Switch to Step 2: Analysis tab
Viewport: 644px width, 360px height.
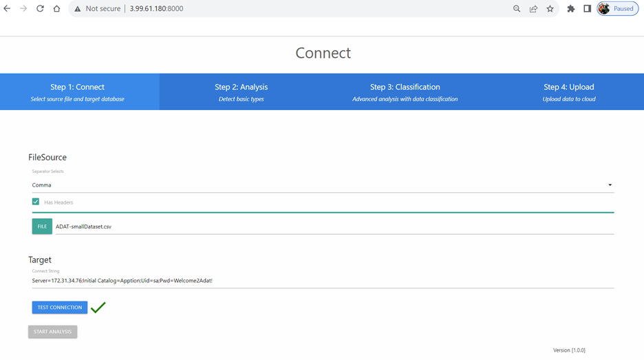241,92
